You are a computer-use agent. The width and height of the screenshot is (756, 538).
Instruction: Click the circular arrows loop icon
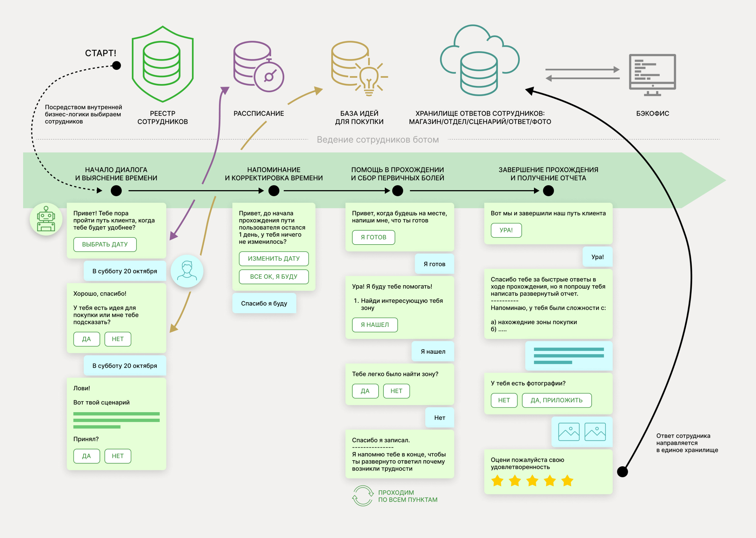(x=363, y=496)
